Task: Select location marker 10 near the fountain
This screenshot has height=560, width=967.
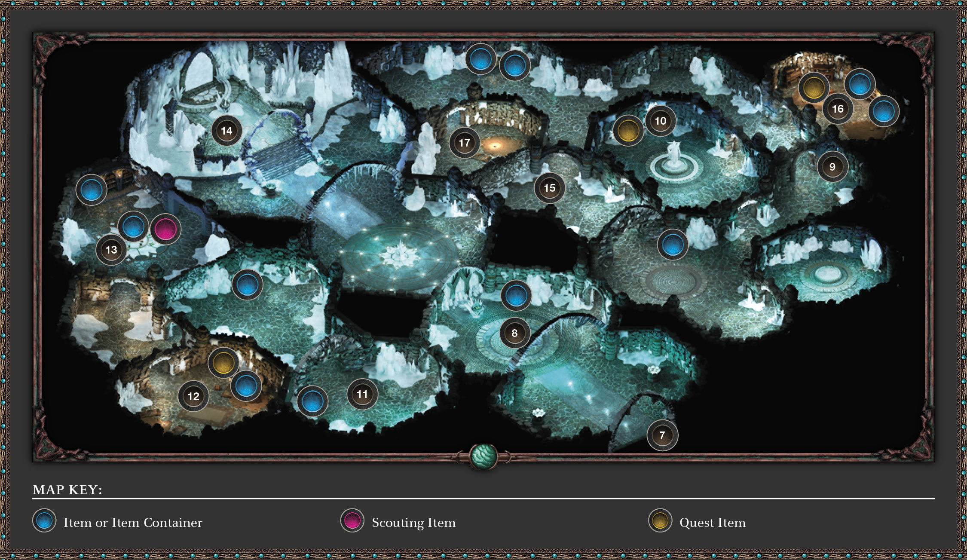Action: (661, 121)
